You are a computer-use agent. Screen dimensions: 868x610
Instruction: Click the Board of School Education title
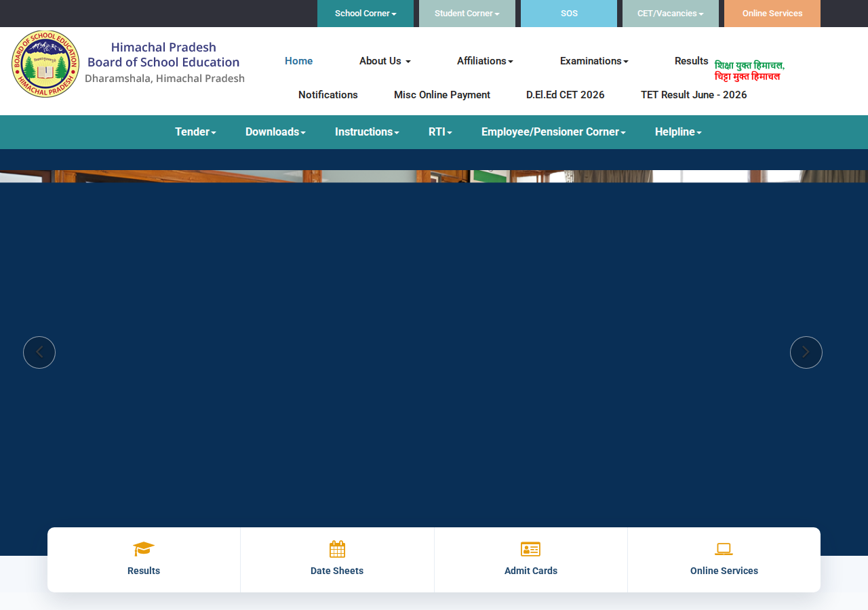[163, 62]
